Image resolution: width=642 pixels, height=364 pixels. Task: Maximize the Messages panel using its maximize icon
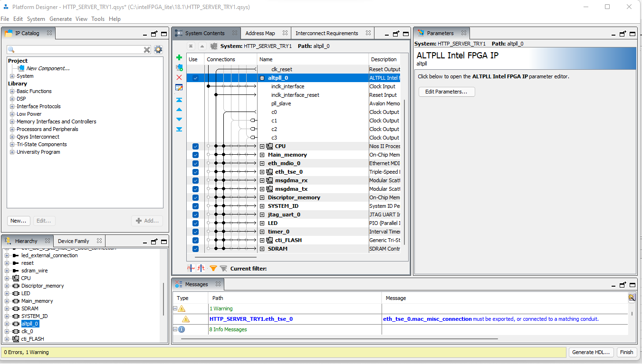[632, 285]
